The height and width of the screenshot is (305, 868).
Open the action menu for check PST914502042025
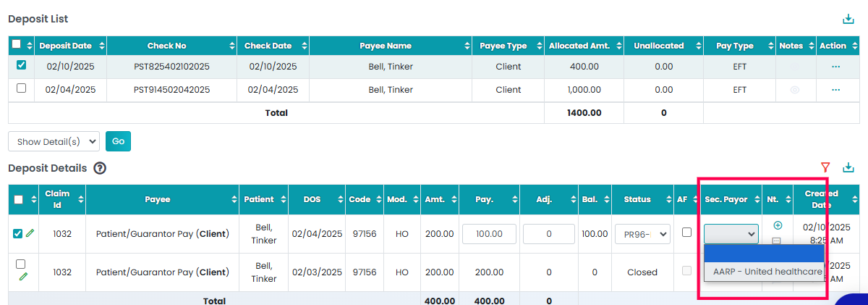coord(835,90)
